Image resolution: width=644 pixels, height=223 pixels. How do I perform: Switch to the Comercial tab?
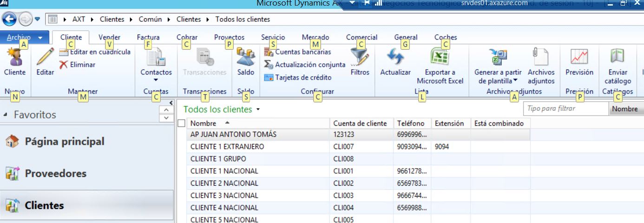click(361, 37)
